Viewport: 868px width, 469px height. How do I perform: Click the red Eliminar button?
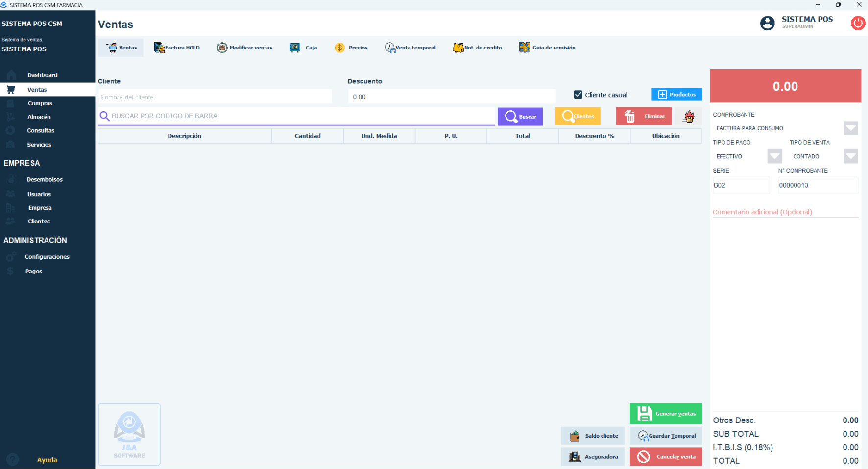(644, 116)
